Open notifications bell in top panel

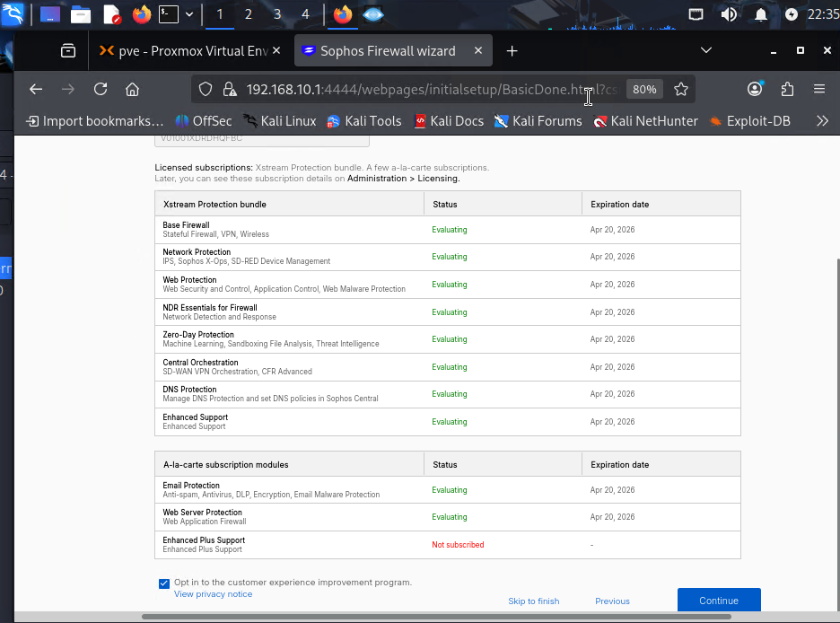(x=761, y=14)
